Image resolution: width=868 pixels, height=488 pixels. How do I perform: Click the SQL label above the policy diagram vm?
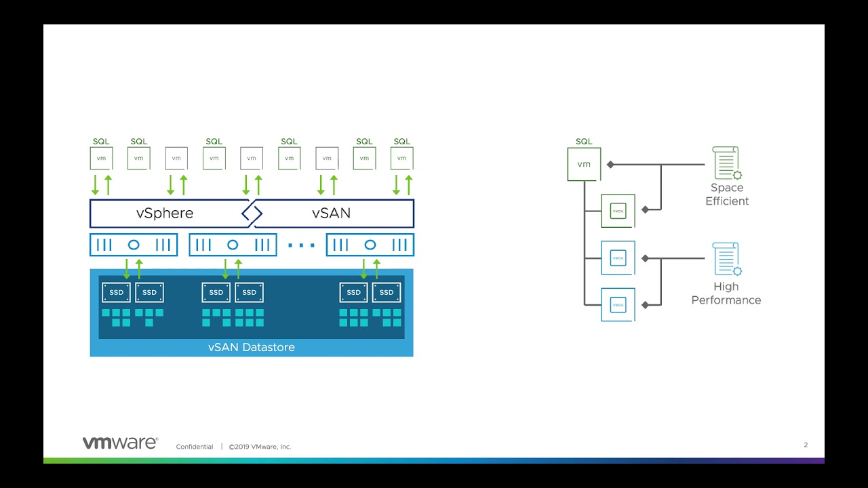point(584,142)
